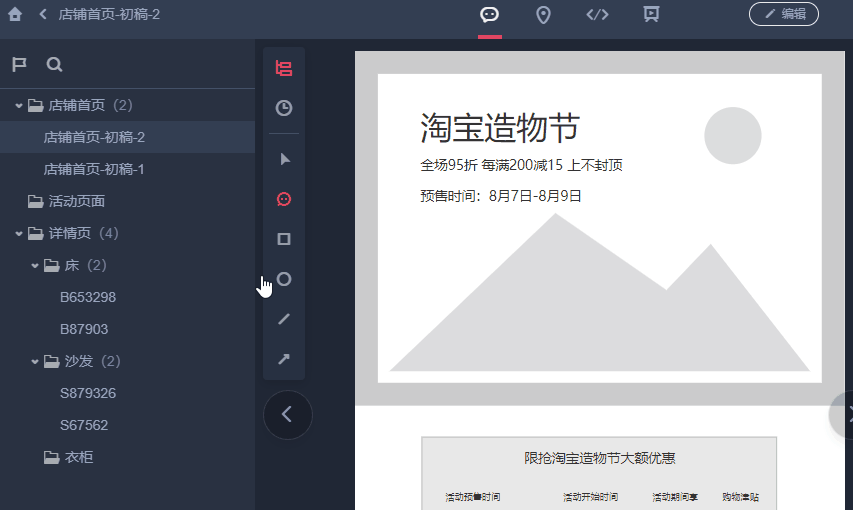Click the 活动开始时间 label
Screen dimensions: 853x510
(x=590, y=497)
